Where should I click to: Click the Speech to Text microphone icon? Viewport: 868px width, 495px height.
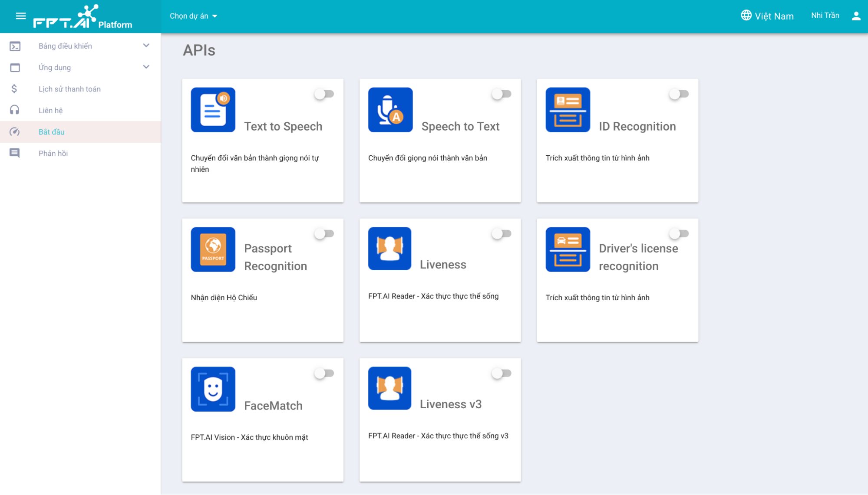pyautogui.click(x=390, y=110)
